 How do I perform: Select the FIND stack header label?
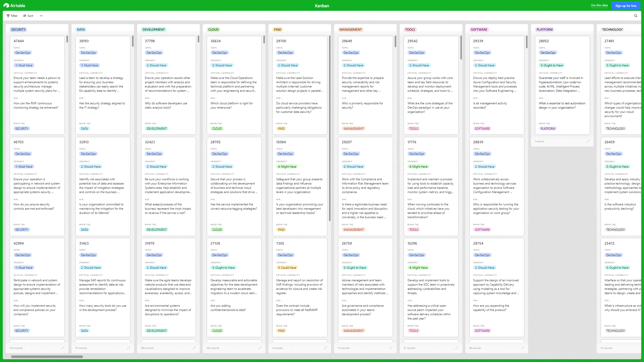click(x=277, y=29)
